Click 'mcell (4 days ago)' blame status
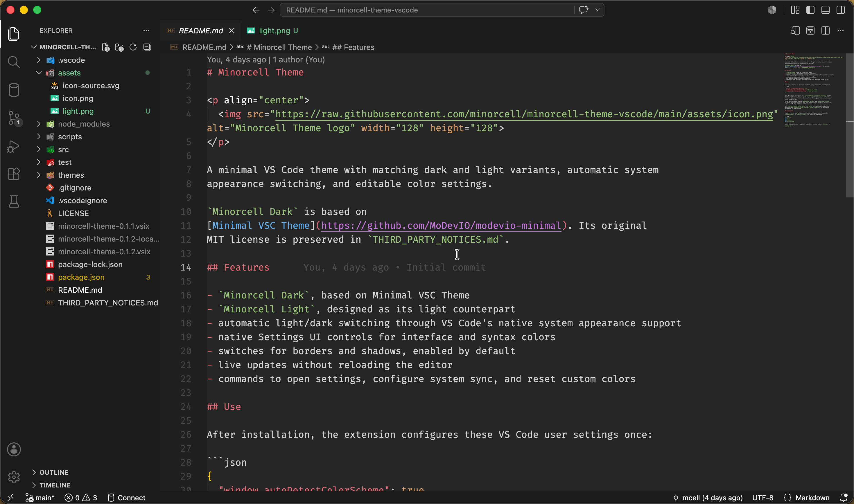854x504 pixels. 708,498
